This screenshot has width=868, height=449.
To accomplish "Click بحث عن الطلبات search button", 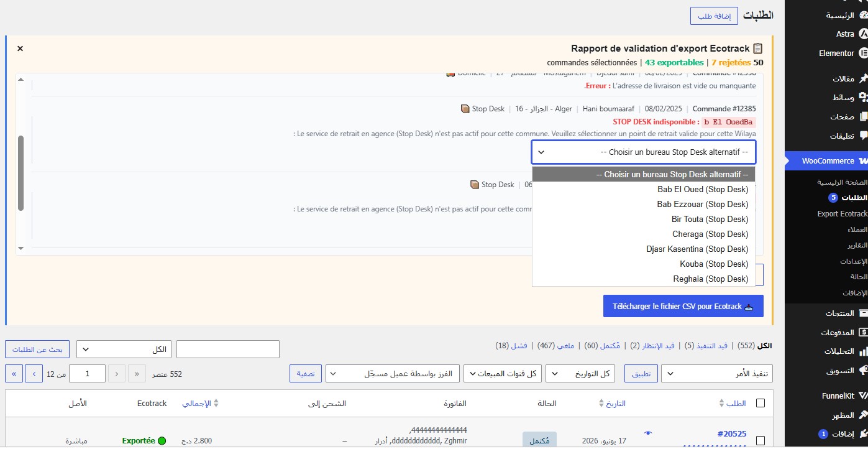I will [x=38, y=349].
